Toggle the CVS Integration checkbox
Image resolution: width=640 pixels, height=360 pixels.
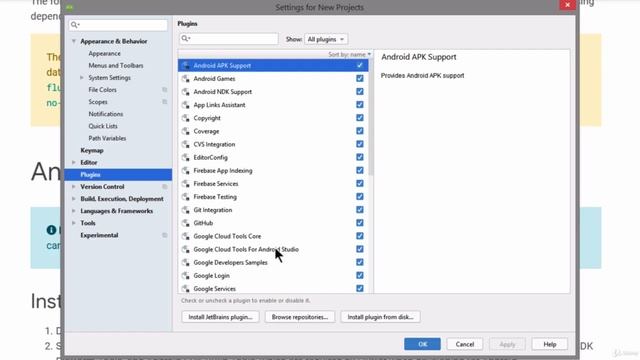360,144
